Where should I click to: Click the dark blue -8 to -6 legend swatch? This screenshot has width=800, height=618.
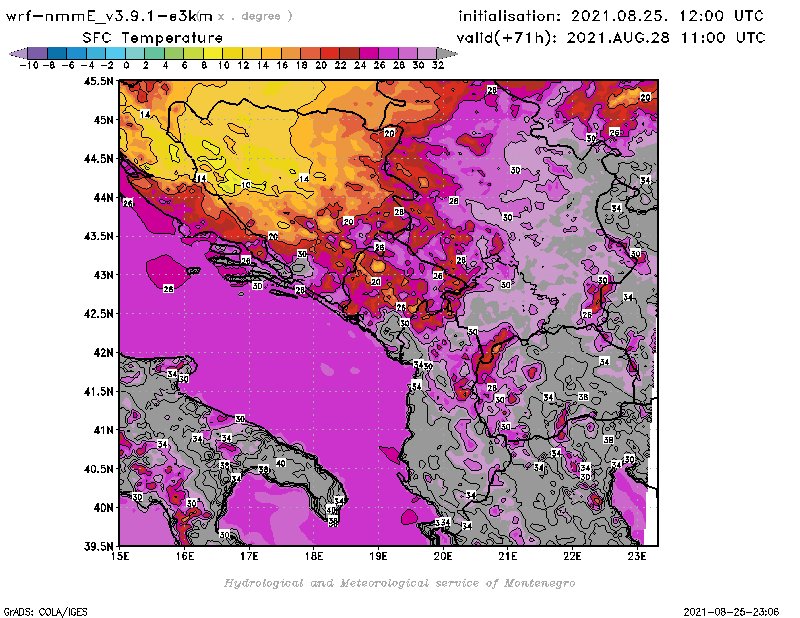click(57, 53)
